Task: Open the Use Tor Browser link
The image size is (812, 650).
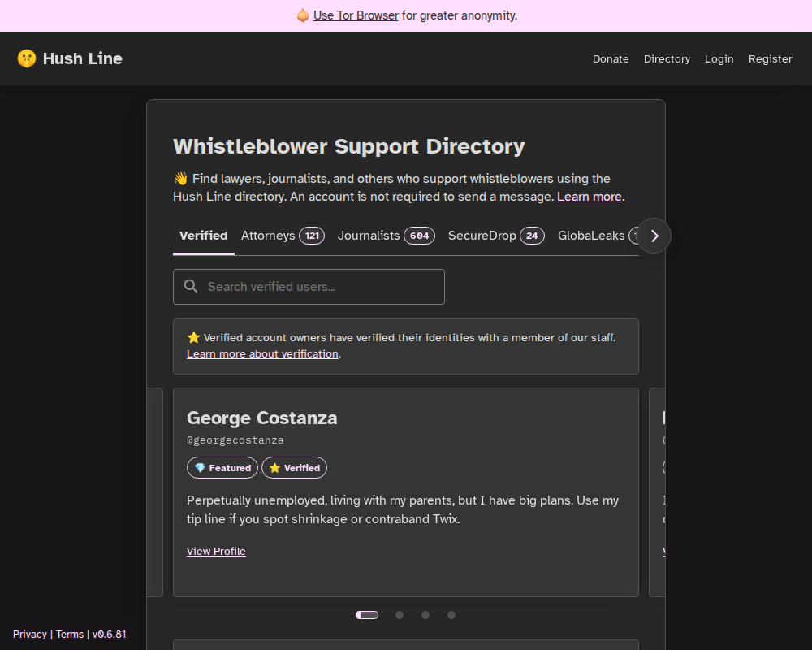Action: tap(356, 15)
